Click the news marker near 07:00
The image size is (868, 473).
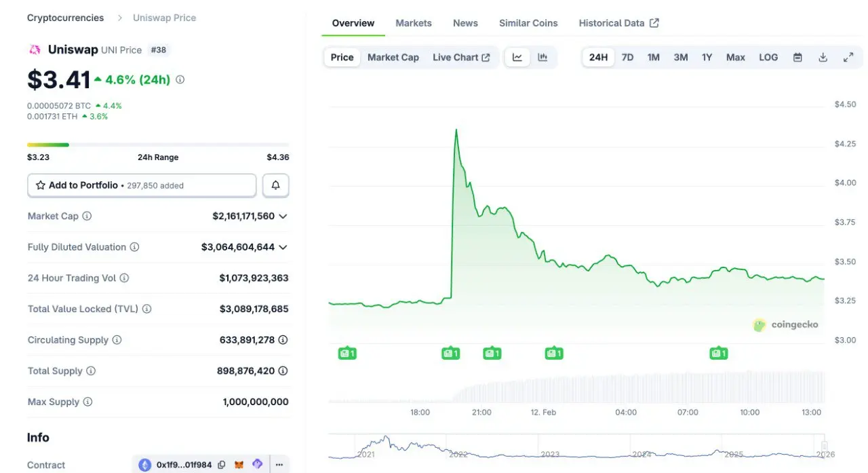point(719,353)
